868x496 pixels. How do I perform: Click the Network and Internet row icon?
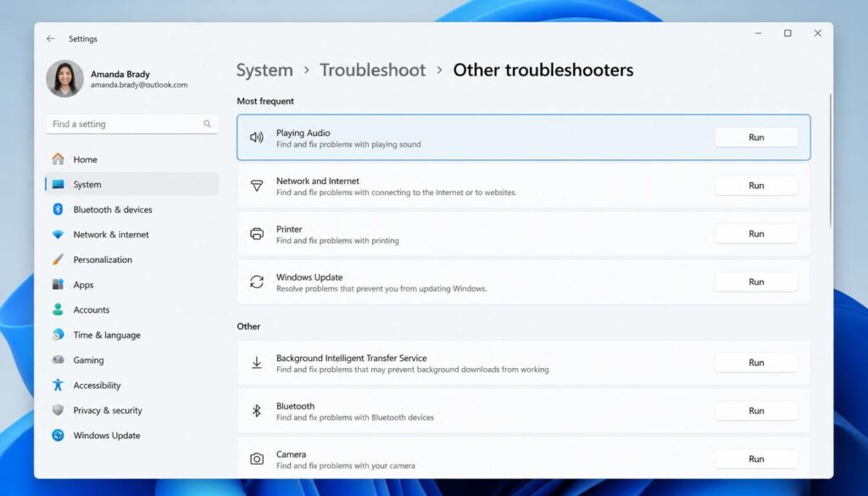[x=256, y=186]
